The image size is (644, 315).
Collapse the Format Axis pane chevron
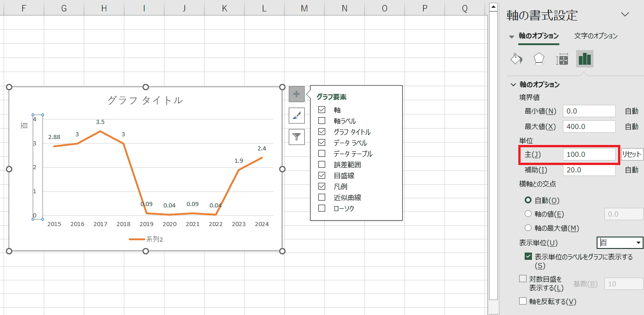(626, 15)
